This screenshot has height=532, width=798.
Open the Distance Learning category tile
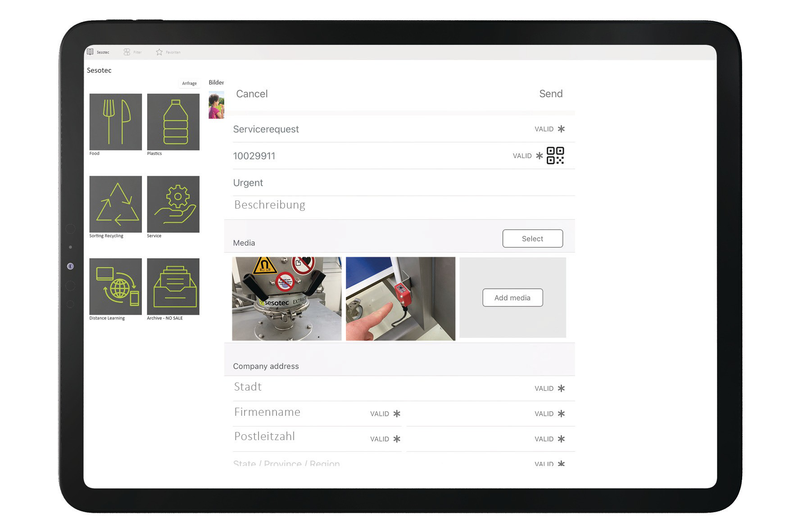116,286
